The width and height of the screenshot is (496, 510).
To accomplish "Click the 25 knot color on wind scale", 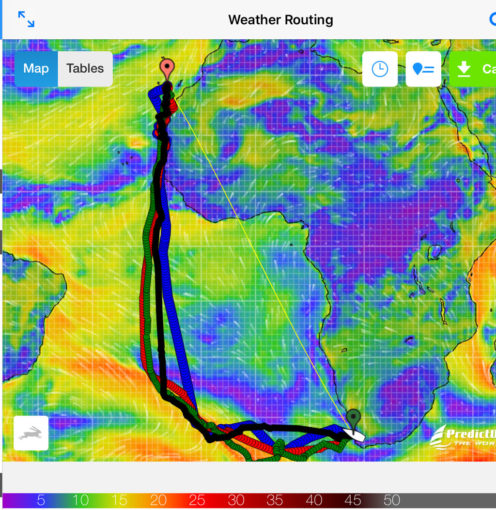I will pyautogui.click(x=197, y=500).
